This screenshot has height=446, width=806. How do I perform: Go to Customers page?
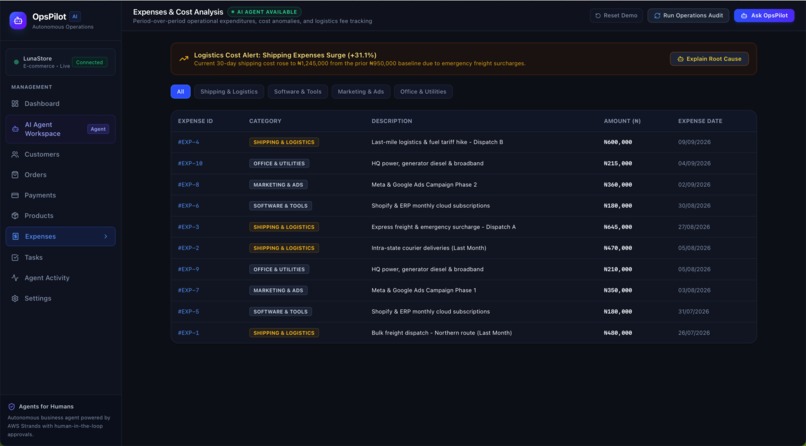tap(61, 155)
